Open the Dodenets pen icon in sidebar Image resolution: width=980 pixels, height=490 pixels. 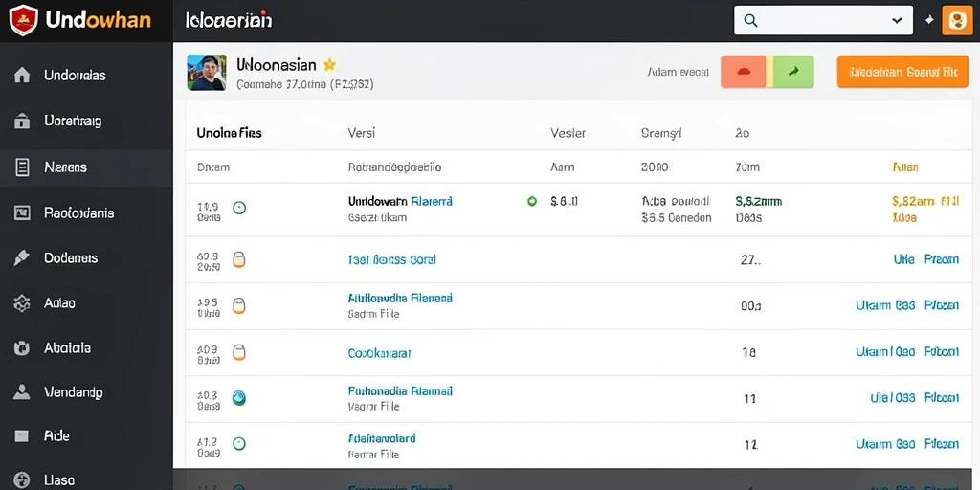(22, 257)
